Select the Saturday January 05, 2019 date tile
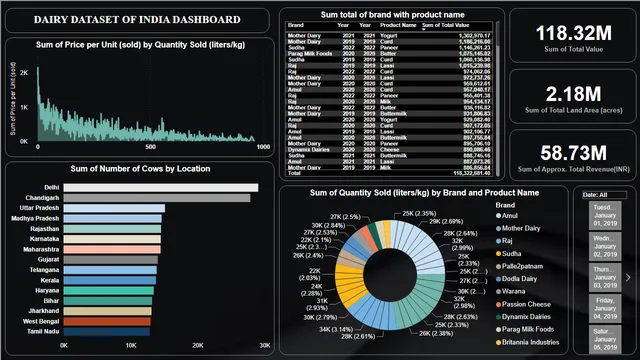Viewport: 640px width, 360px height. pyautogui.click(x=605, y=339)
